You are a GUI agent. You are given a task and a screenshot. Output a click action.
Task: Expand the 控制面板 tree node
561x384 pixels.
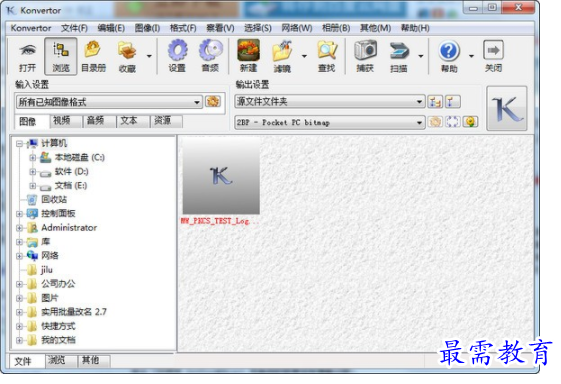coord(19,214)
